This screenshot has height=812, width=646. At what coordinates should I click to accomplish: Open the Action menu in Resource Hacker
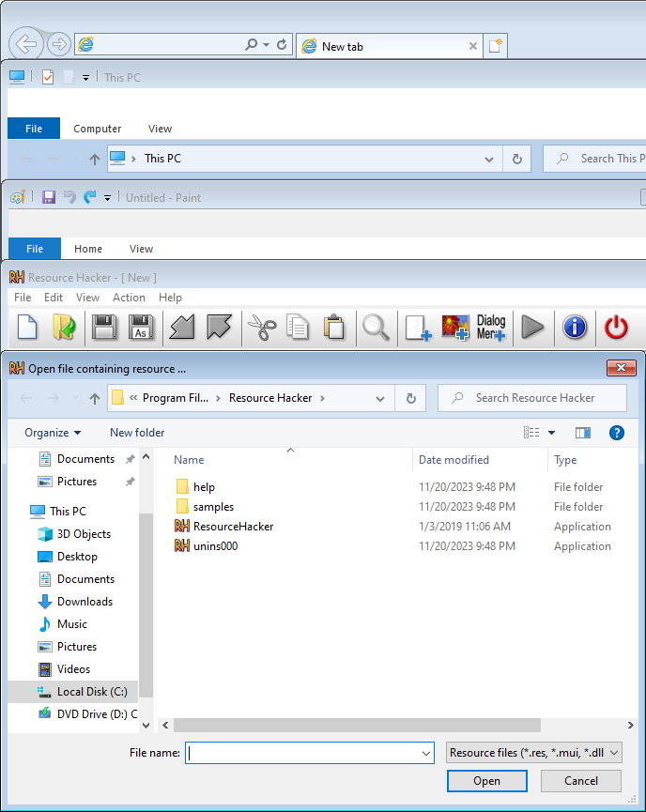[129, 298]
